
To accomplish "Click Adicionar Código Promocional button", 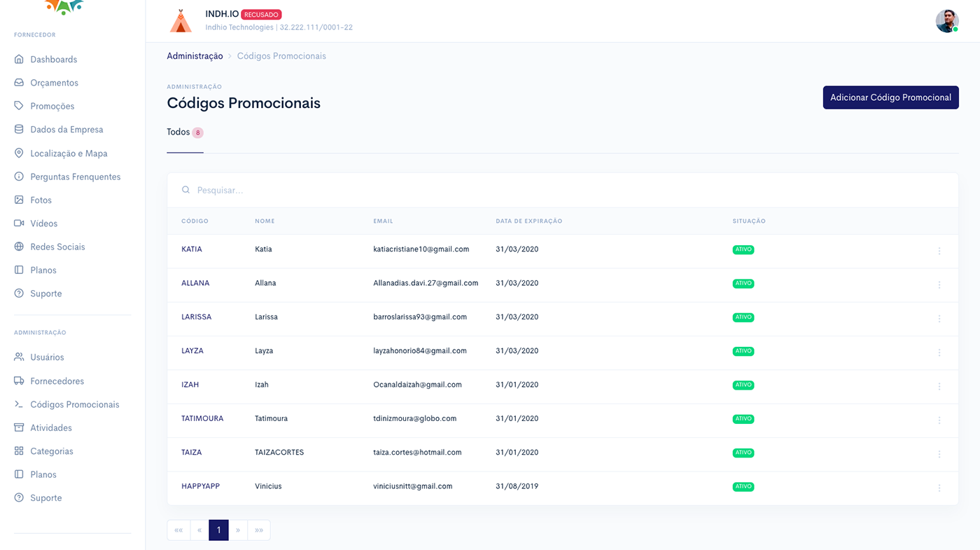I will [890, 97].
